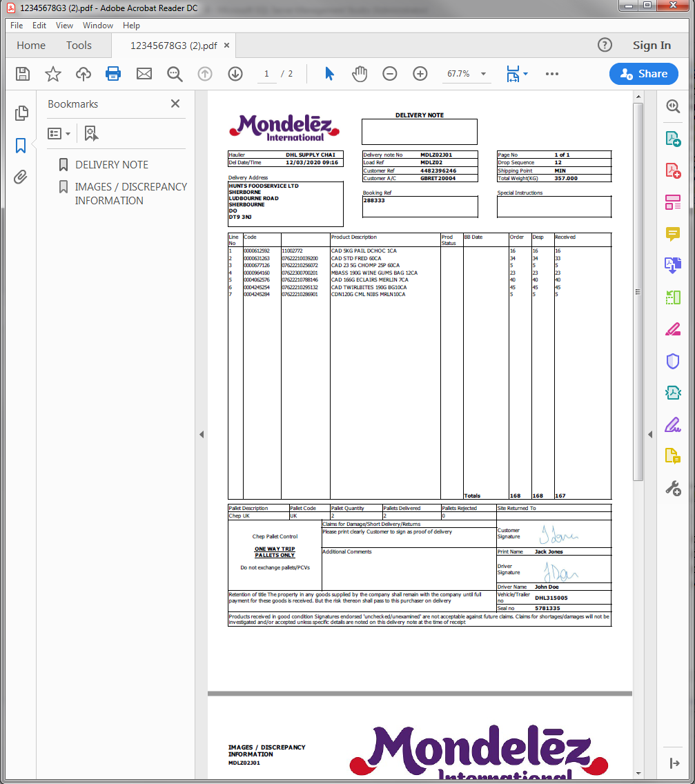Expand the right-hand pane arrow
This screenshot has width=695, height=784.
[650, 435]
